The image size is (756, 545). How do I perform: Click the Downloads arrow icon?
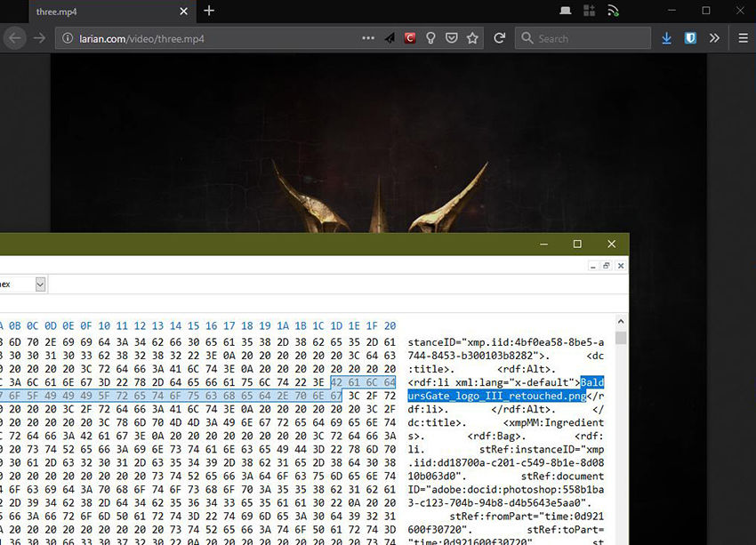tap(666, 37)
